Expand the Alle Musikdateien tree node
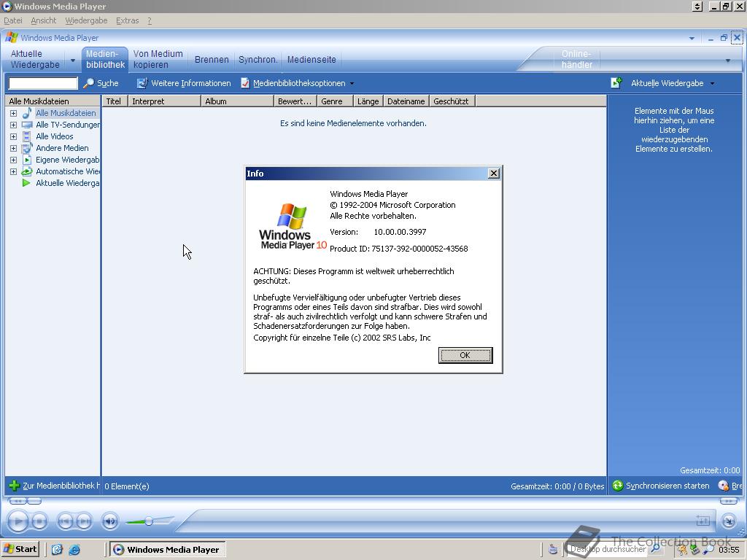 (13, 113)
